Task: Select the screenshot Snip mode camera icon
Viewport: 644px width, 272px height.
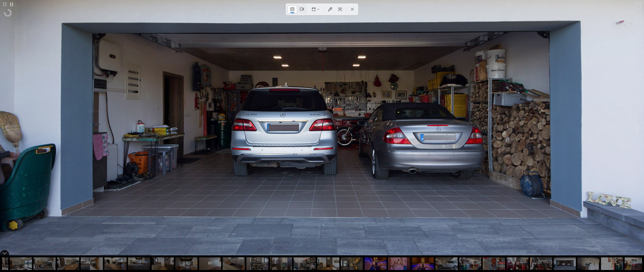Action: [x=292, y=9]
